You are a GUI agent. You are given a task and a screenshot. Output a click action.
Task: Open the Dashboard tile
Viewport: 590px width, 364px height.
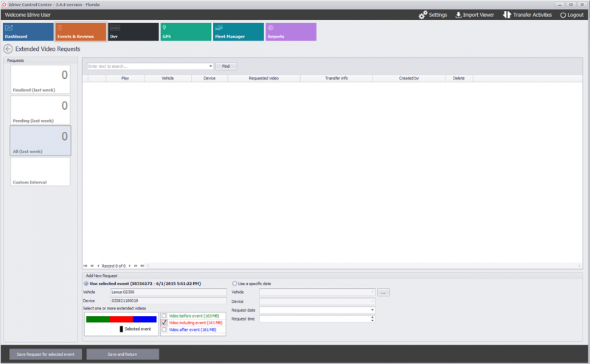tap(28, 32)
